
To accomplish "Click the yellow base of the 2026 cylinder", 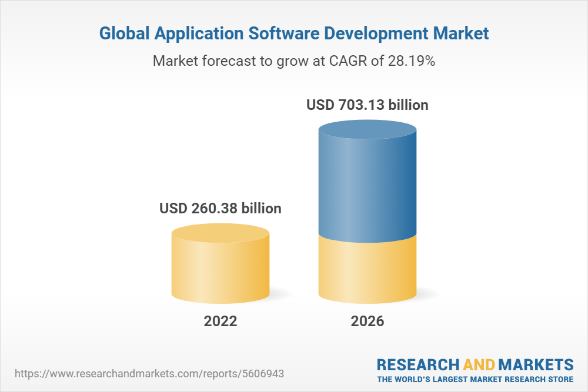I will click(x=367, y=267).
